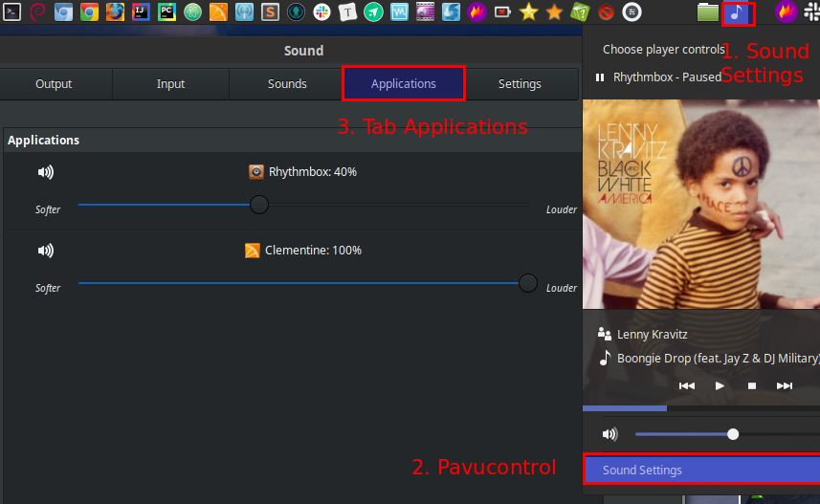Launch Typora from the panel
The height and width of the screenshot is (504, 820).
[347, 11]
